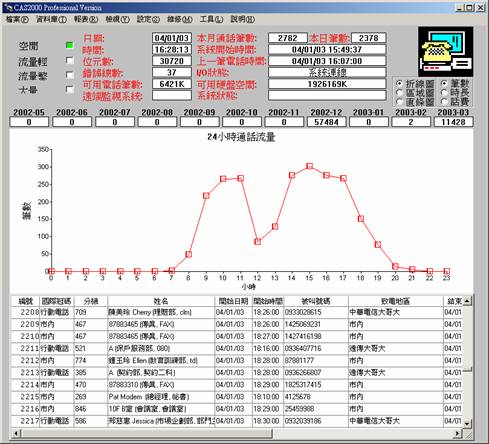Open the 工具 menu
This screenshot has height=444, width=489.
point(211,19)
